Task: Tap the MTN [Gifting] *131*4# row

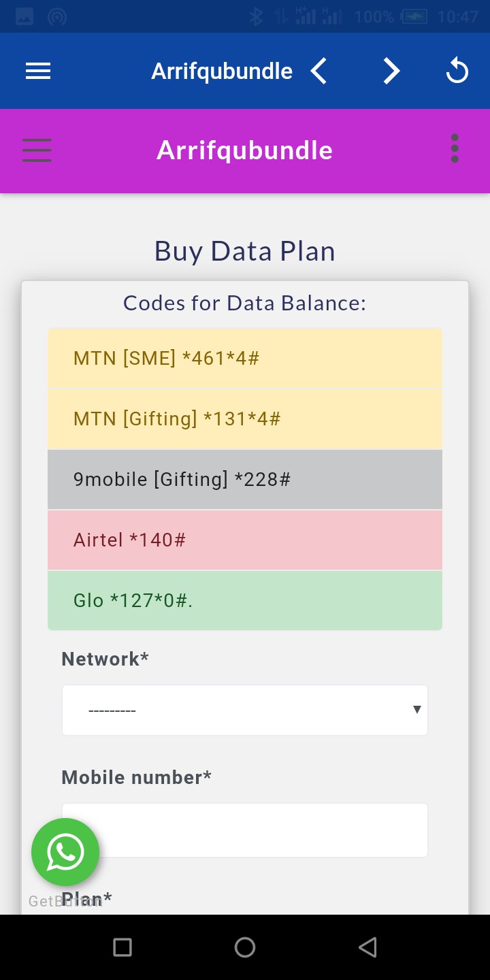Action: pos(245,419)
